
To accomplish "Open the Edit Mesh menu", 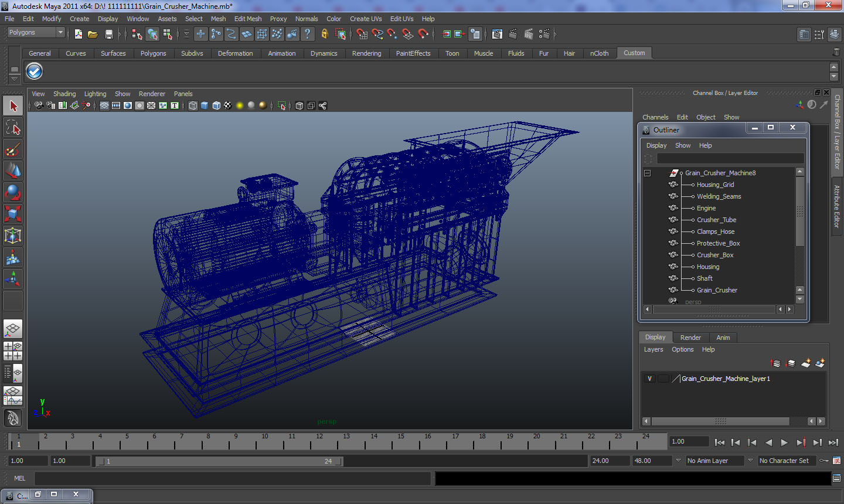I will click(248, 19).
